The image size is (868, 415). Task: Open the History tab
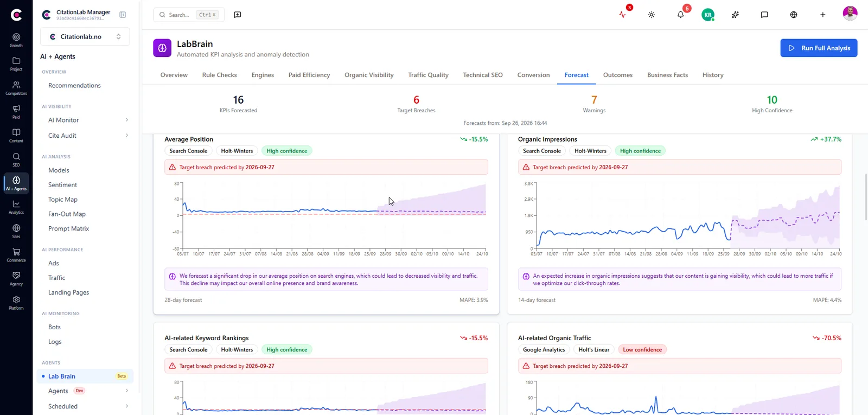pos(713,75)
